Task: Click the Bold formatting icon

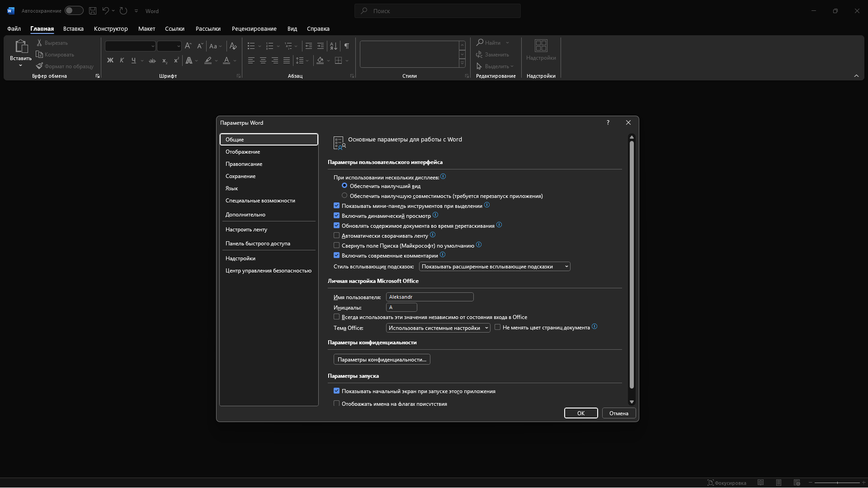Action: [110, 61]
